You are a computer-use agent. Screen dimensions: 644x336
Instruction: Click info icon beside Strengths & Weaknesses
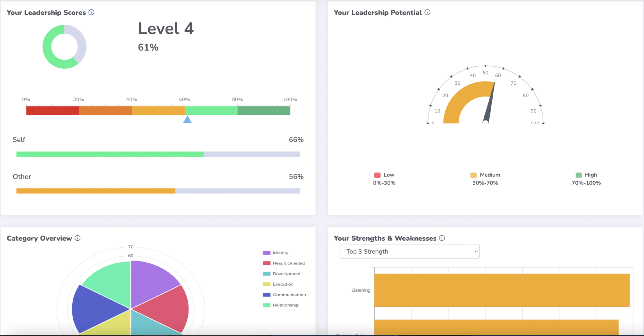click(442, 238)
